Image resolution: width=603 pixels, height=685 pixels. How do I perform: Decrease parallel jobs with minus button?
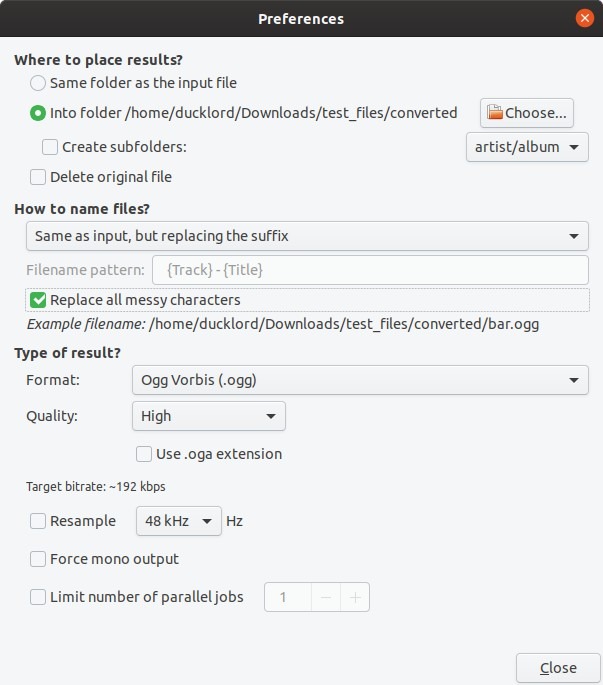(326, 597)
